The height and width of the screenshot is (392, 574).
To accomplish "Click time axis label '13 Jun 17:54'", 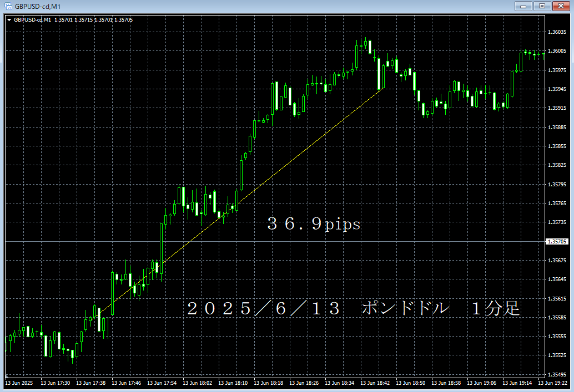I will 162,383.
